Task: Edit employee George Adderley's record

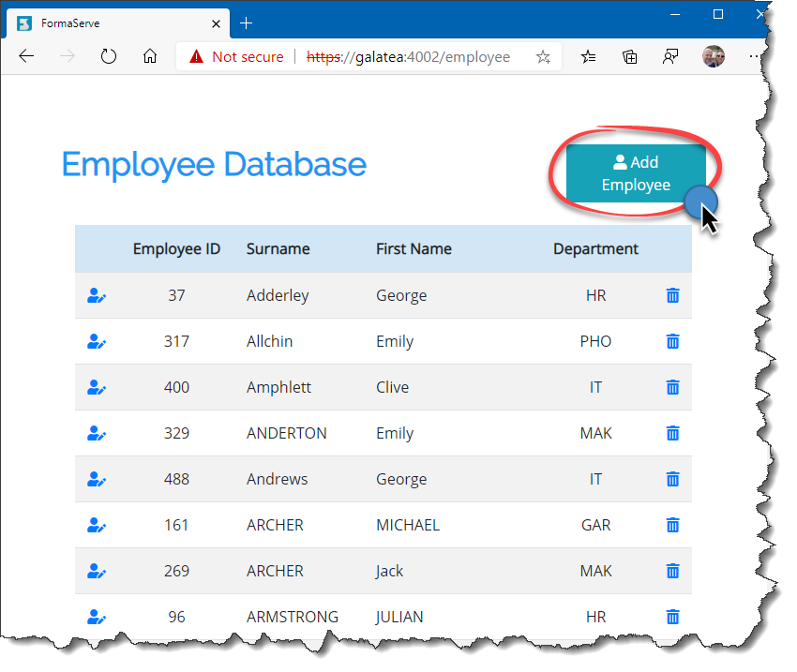Action: click(x=96, y=296)
